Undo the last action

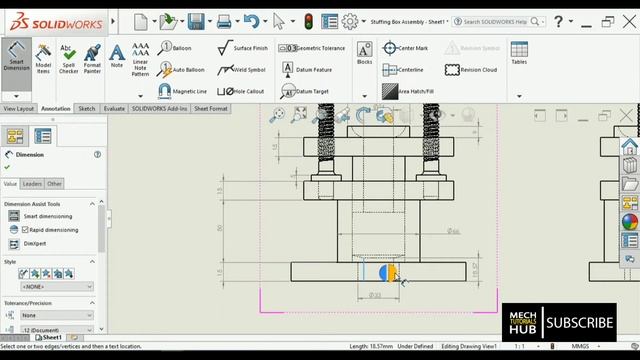251,22
